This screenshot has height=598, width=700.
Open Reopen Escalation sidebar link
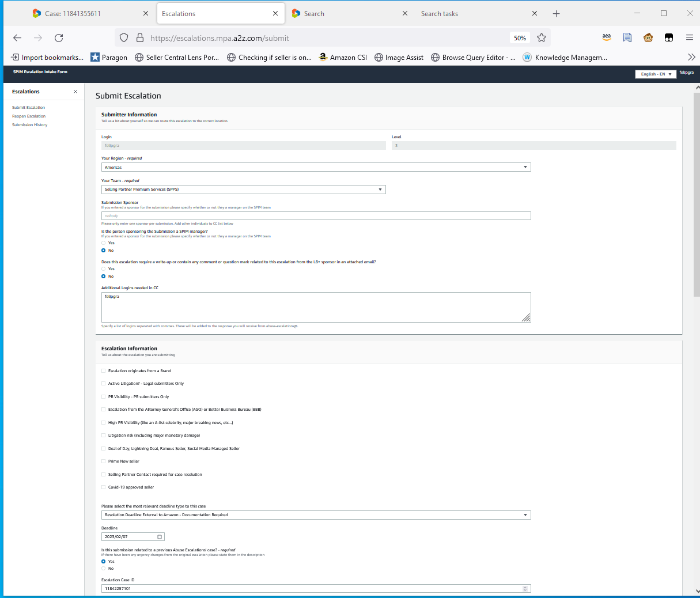click(29, 116)
